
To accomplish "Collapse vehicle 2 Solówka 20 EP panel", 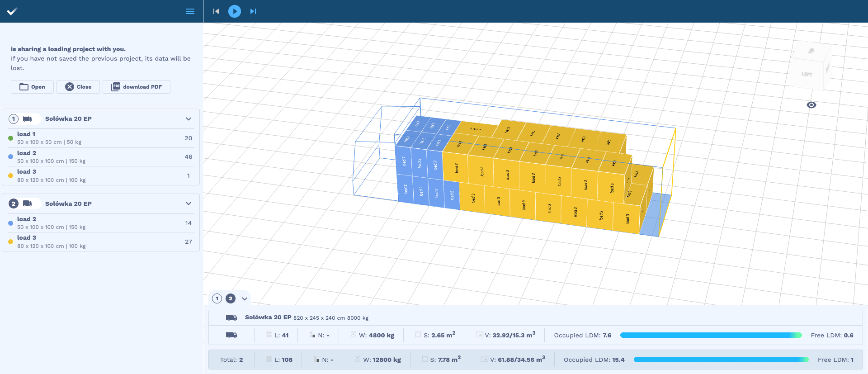I will point(189,204).
